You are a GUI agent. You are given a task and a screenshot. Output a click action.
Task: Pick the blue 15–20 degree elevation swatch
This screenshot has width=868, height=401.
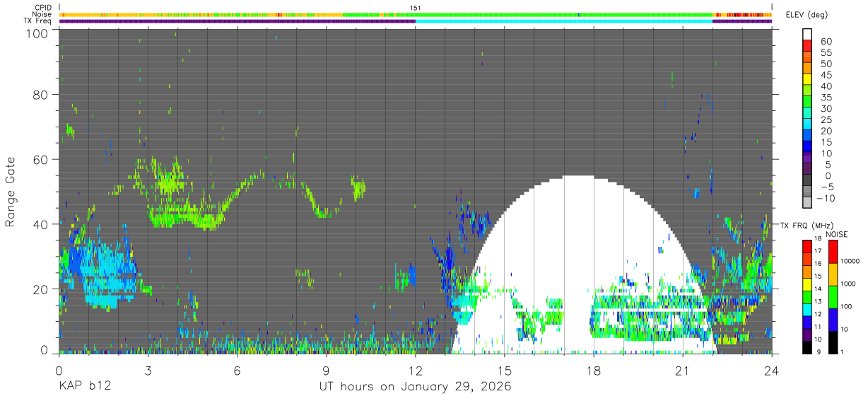click(x=807, y=136)
